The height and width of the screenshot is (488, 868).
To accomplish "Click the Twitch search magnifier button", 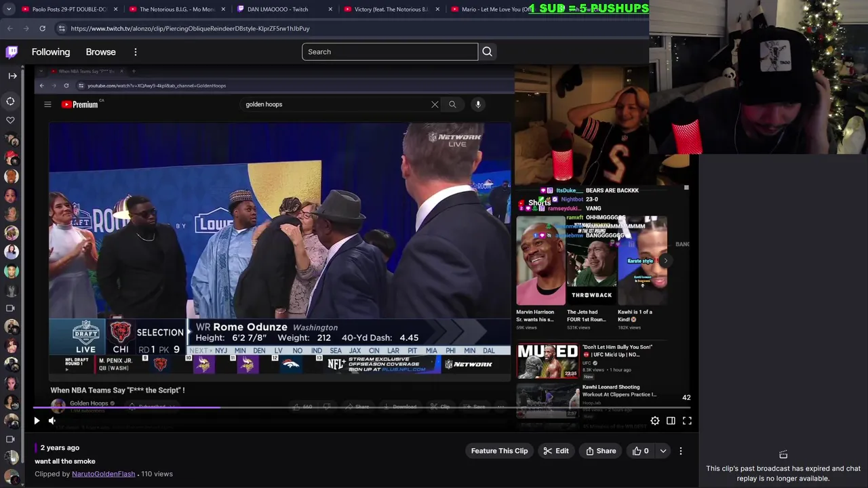I will click(x=487, y=52).
